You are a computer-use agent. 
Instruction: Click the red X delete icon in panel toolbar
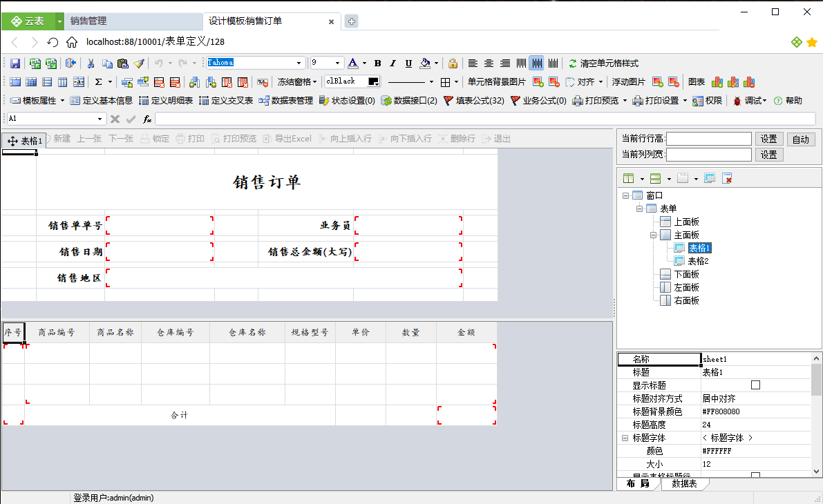point(727,178)
